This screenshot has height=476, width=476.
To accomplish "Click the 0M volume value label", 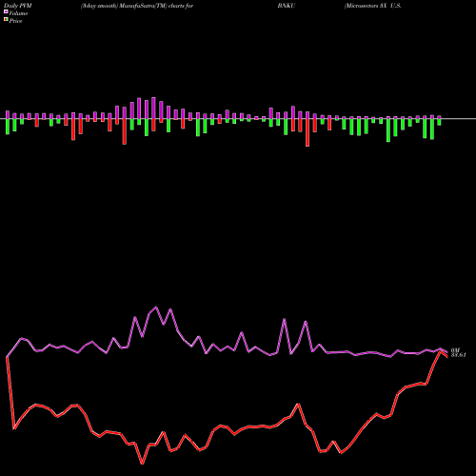I will click(x=455, y=350).
